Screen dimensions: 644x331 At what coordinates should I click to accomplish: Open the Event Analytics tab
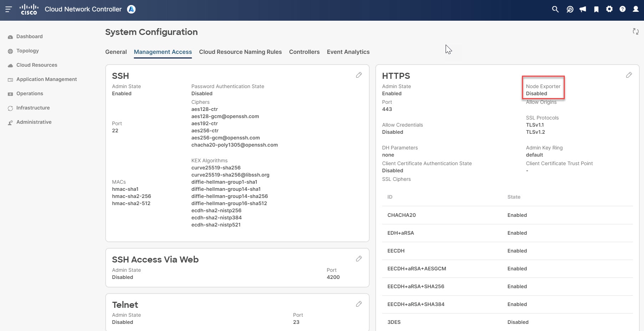(348, 52)
